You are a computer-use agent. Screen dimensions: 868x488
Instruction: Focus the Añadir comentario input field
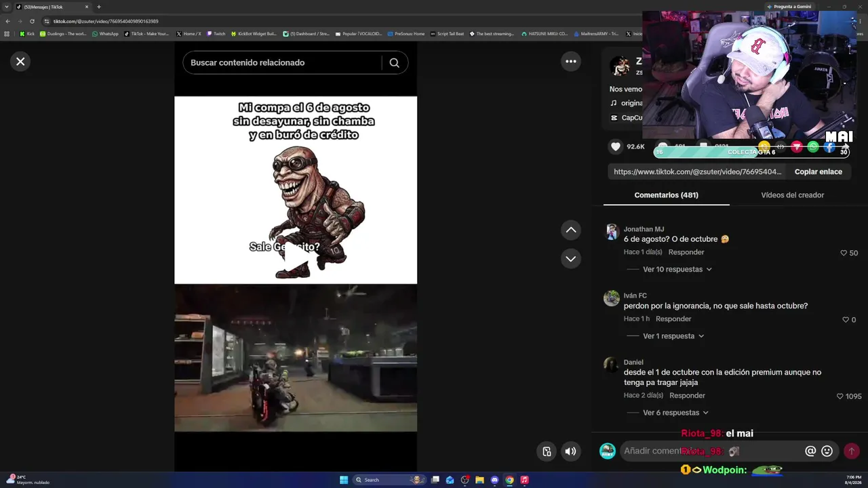click(x=711, y=451)
